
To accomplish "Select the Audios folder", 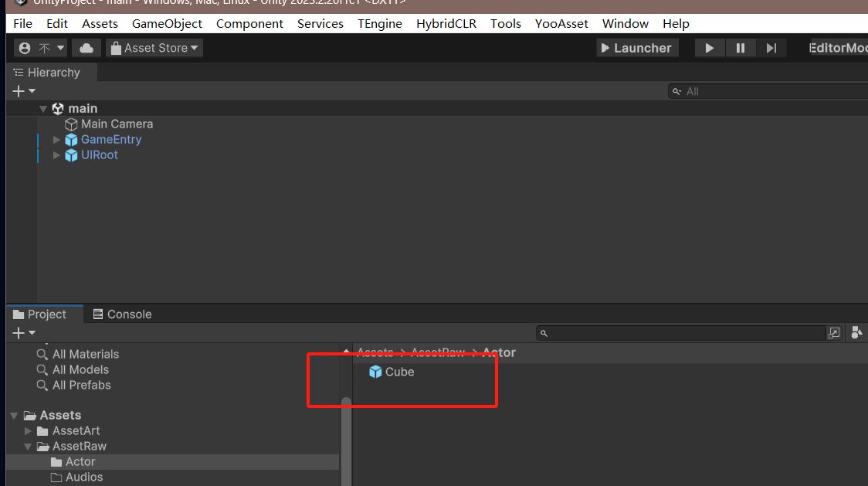I will pos(84,478).
